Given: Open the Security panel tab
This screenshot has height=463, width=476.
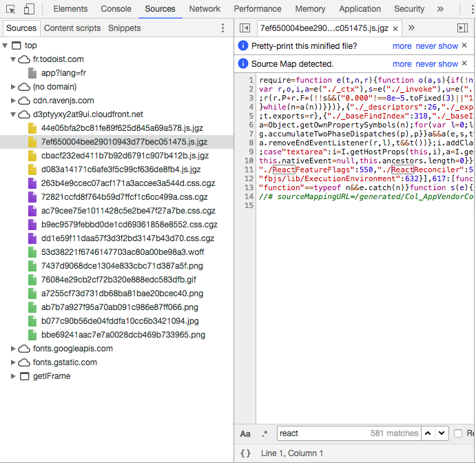Looking at the screenshot, I should pos(409,9).
